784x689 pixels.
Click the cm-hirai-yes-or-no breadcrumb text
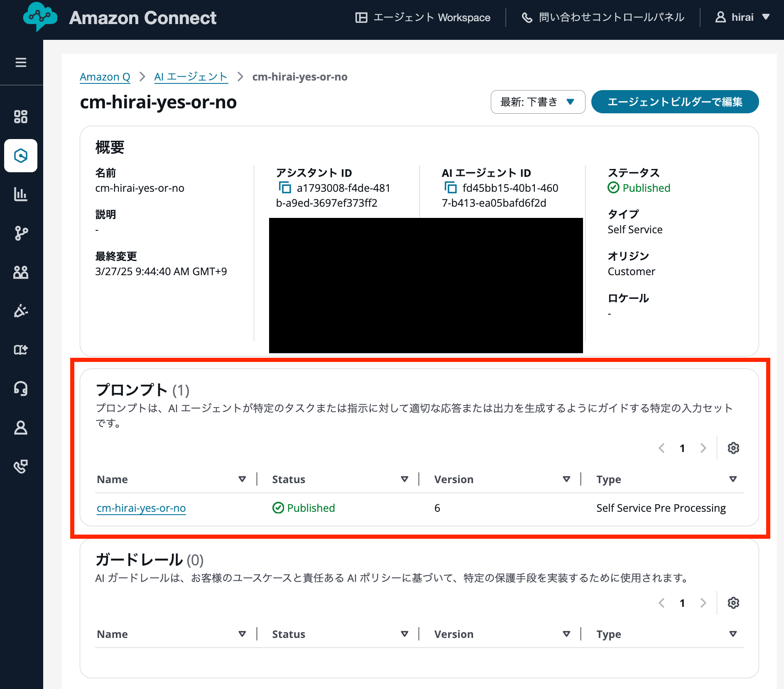coord(300,77)
